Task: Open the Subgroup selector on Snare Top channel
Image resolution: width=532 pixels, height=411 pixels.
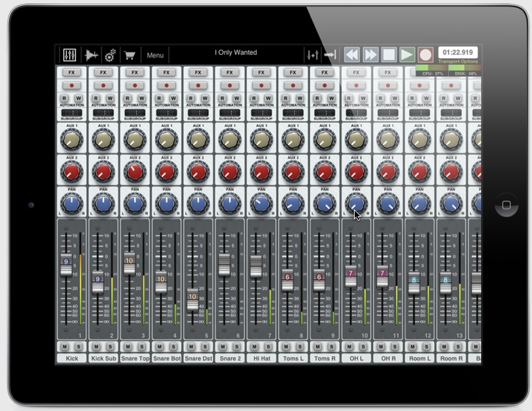Action: [x=135, y=113]
